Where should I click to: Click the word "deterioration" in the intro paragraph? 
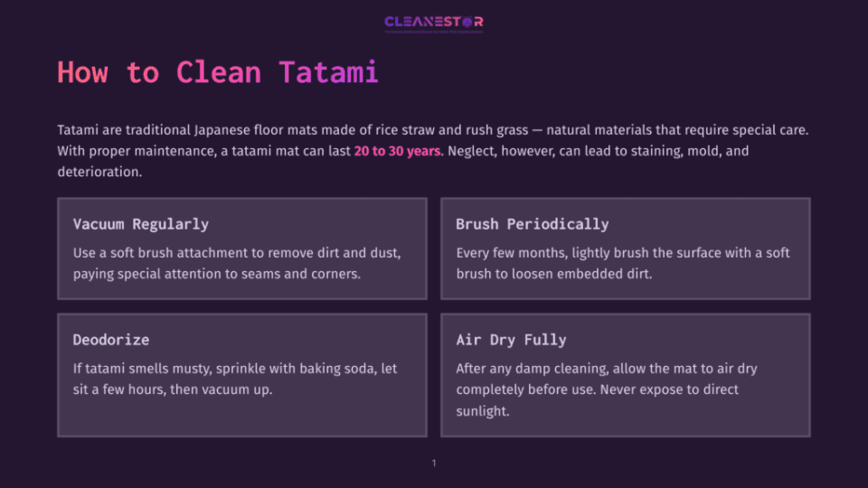coord(98,172)
